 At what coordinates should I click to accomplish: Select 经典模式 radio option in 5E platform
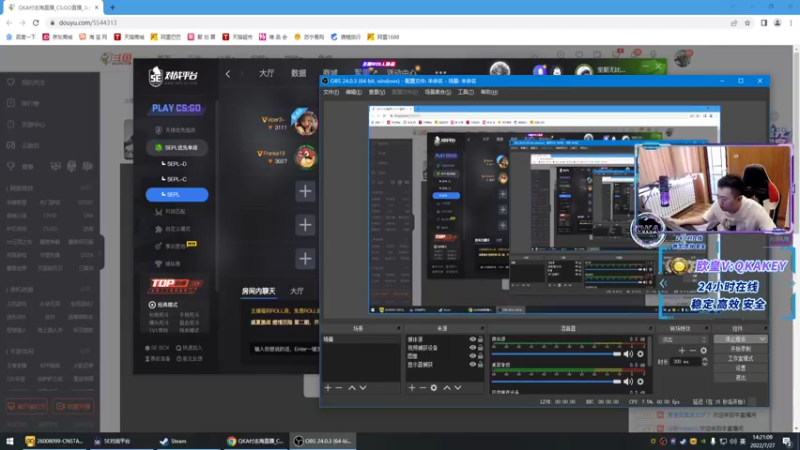click(x=152, y=305)
